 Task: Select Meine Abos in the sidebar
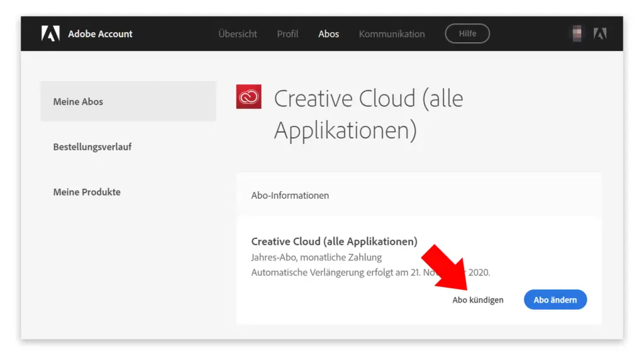click(x=128, y=101)
